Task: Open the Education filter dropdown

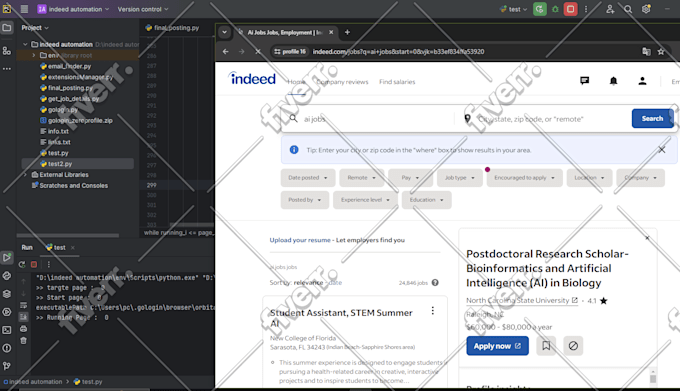Action: click(426, 200)
